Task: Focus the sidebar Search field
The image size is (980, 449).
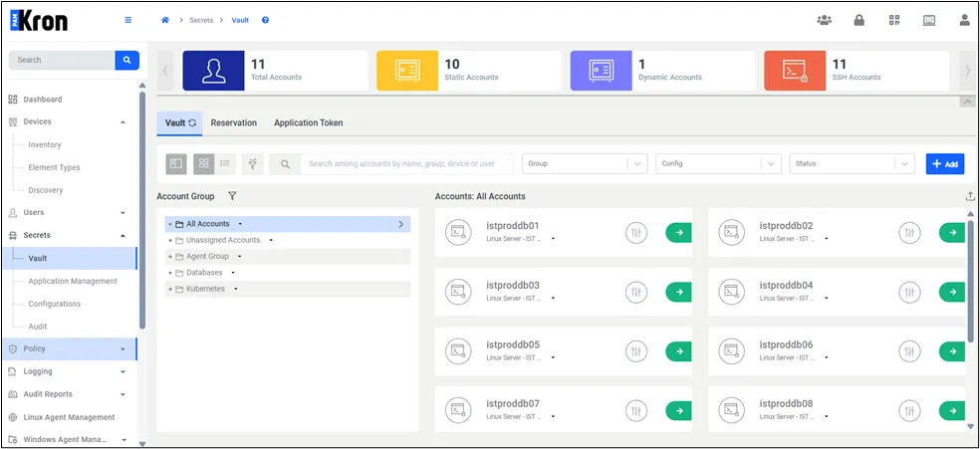Action: 62,60
